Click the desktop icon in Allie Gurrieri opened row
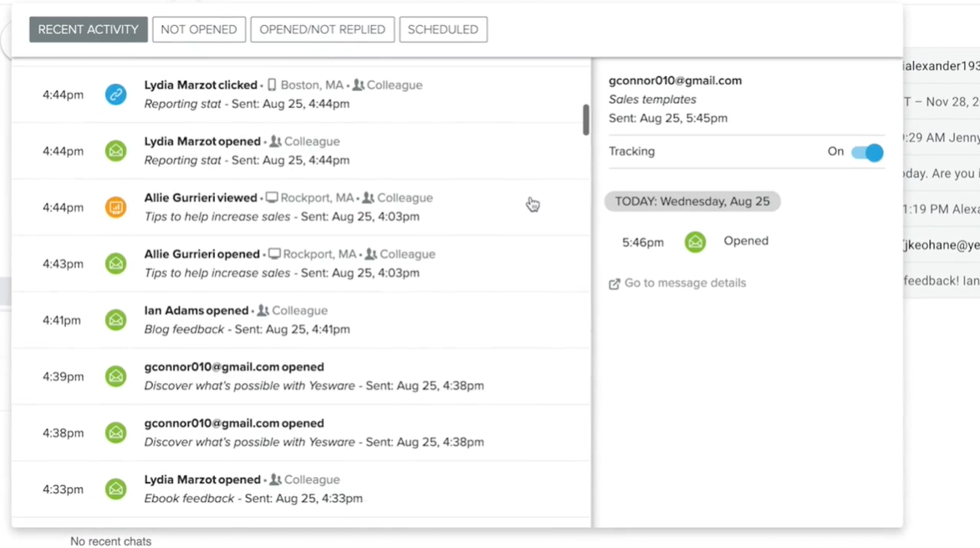 pyautogui.click(x=274, y=254)
